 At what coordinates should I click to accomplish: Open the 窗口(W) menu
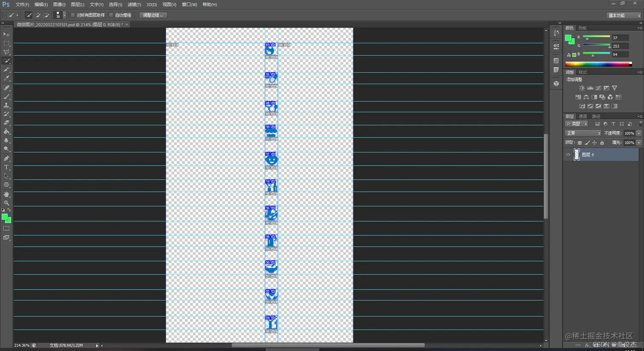[189, 4]
